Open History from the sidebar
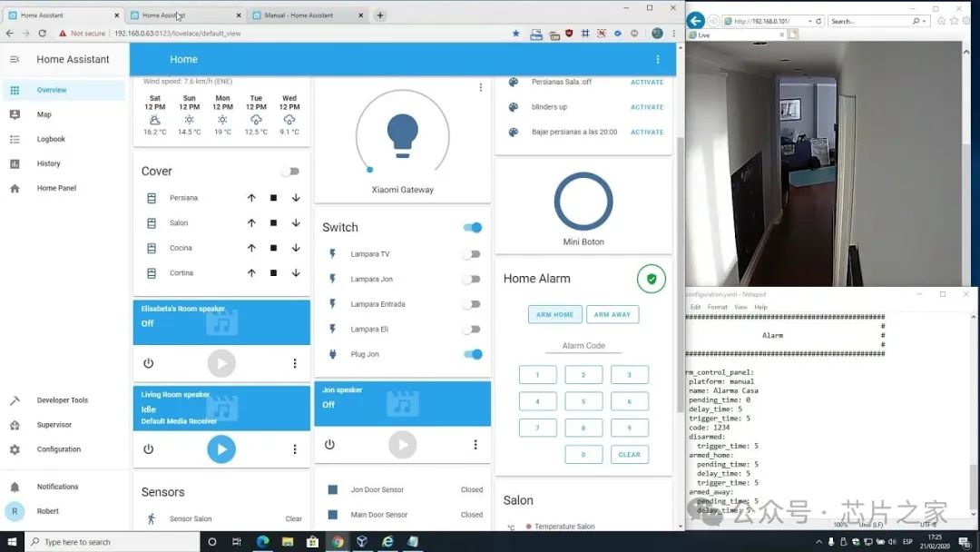 coord(64,163)
